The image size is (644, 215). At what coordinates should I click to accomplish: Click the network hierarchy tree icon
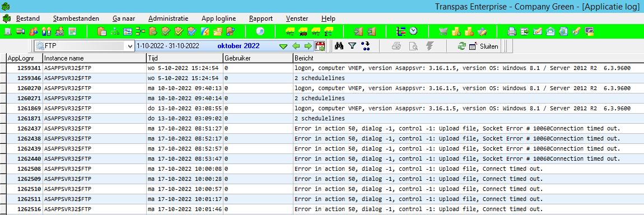[115, 31]
